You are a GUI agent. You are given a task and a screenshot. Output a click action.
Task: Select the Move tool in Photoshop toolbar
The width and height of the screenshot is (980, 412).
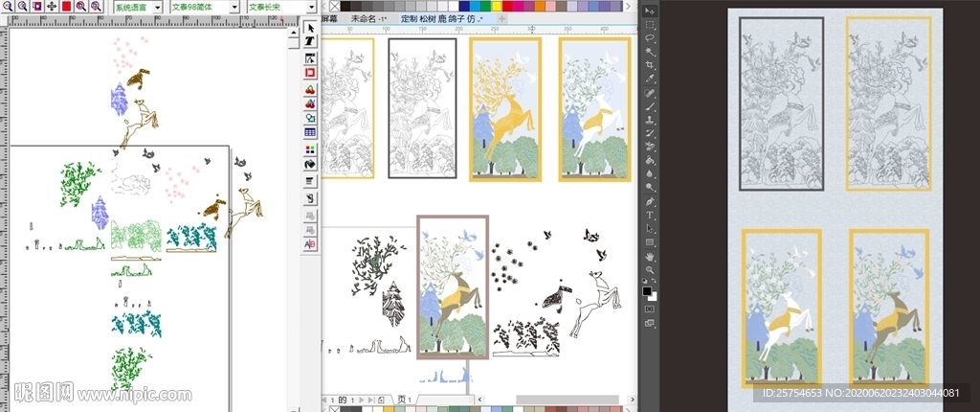point(650,11)
